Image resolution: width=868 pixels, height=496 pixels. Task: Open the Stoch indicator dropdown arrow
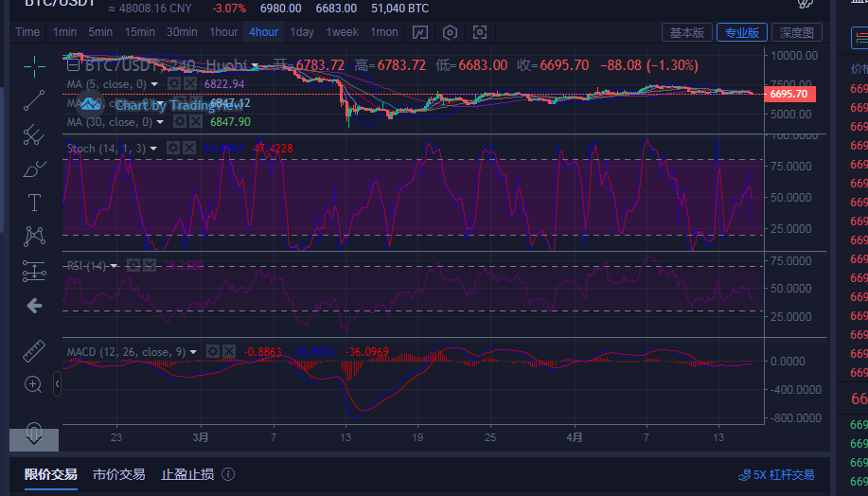click(153, 149)
